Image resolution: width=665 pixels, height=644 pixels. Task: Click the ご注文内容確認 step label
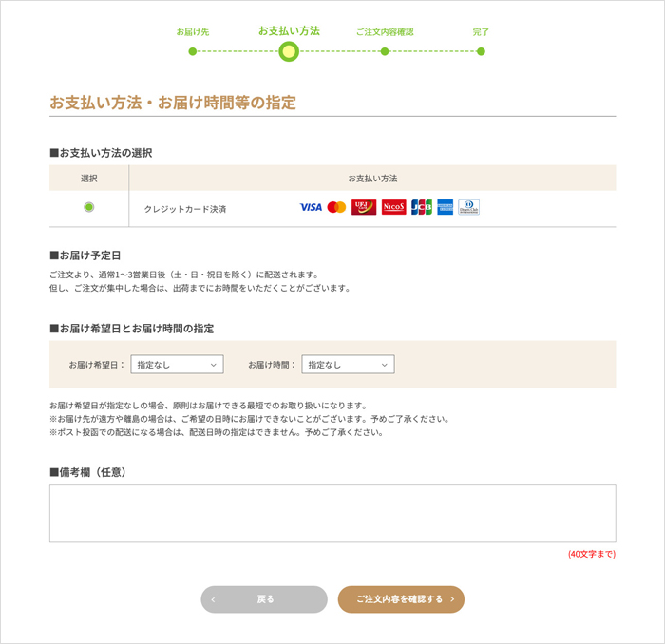[x=385, y=32]
